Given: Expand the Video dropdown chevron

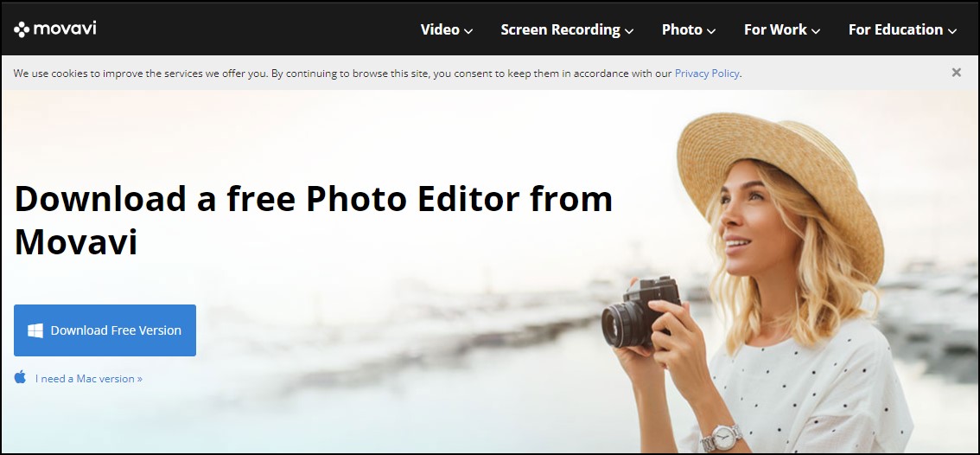Looking at the screenshot, I should (468, 30).
